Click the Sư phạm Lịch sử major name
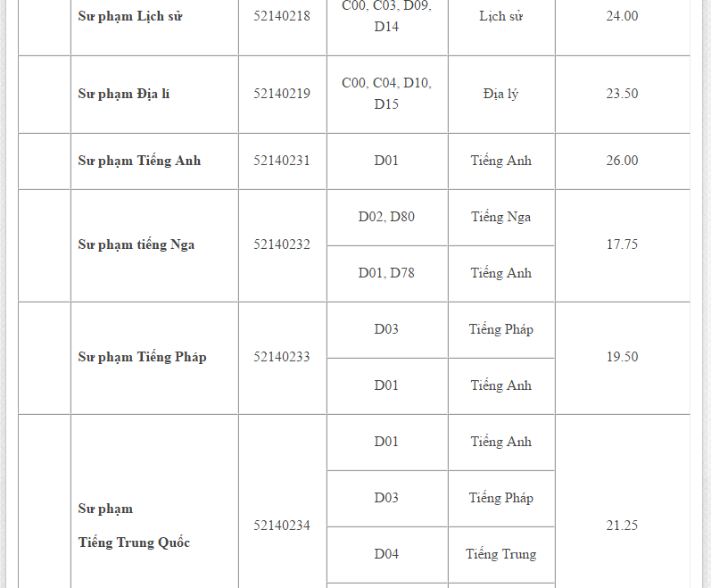The image size is (711, 588). [x=130, y=16]
